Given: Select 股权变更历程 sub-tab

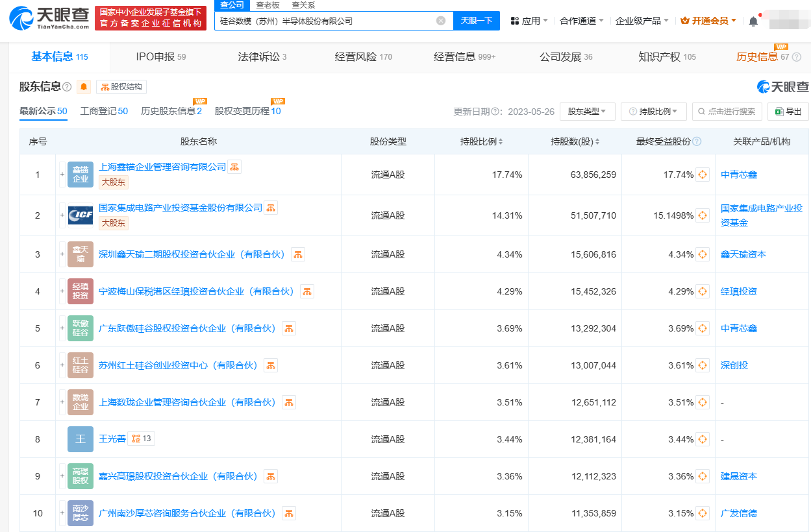Looking at the screenshot, I should [248, 112].
